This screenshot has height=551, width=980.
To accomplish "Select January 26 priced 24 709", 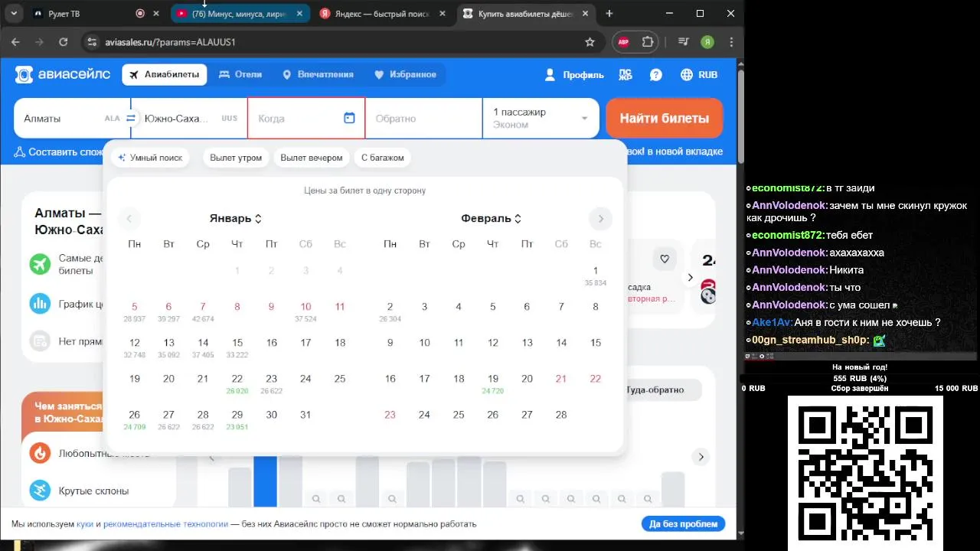I will [134, 419].
